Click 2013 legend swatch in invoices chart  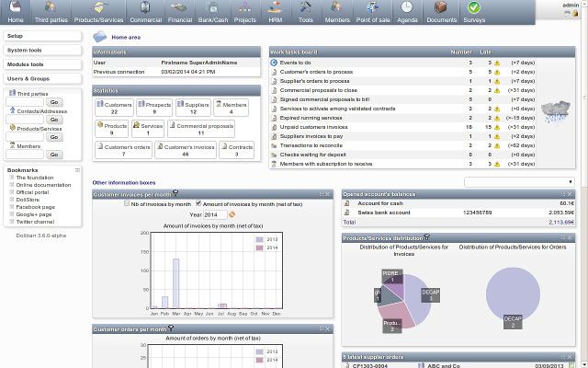(259, 239)
